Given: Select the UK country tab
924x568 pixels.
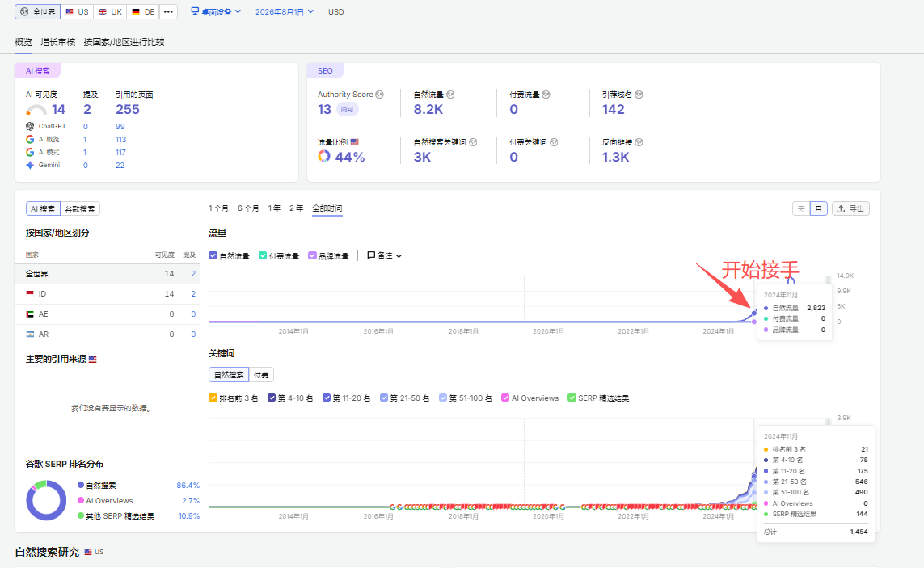Looking at the screenshot, I should [110, 12].
